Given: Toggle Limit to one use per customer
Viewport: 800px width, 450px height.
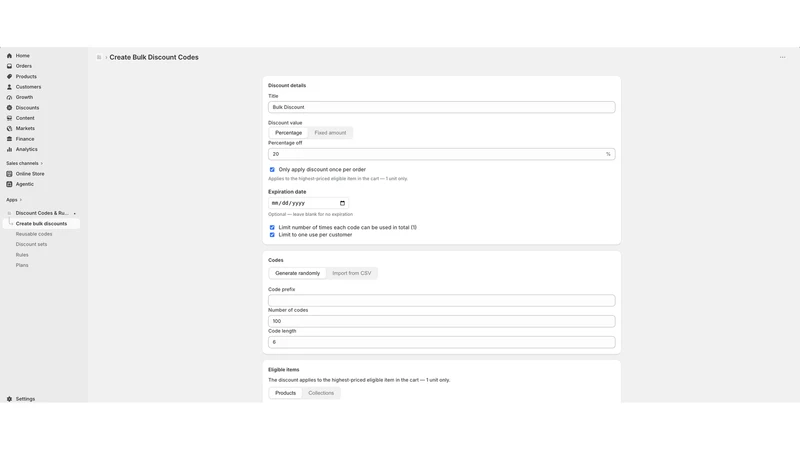Looking at the screenshot, I should pyautogui.click(x=272, y=235).
